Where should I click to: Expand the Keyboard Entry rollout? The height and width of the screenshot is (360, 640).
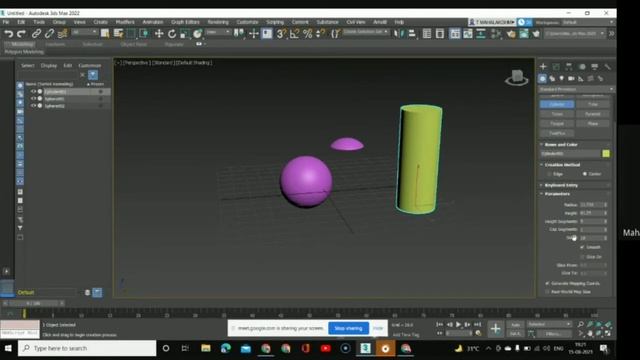561,185
